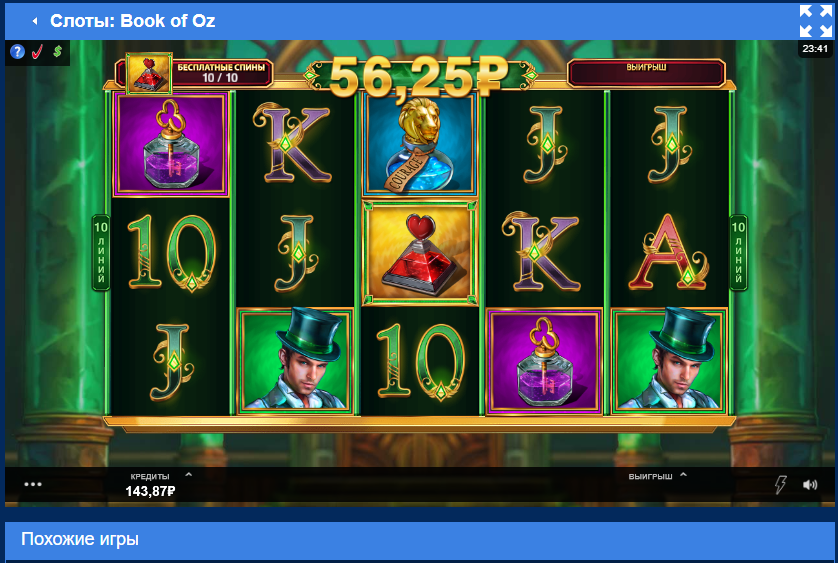Toggle the lightning quick spin icon
The width and height of the screenshot is (838, 563).
pos(780,484)
